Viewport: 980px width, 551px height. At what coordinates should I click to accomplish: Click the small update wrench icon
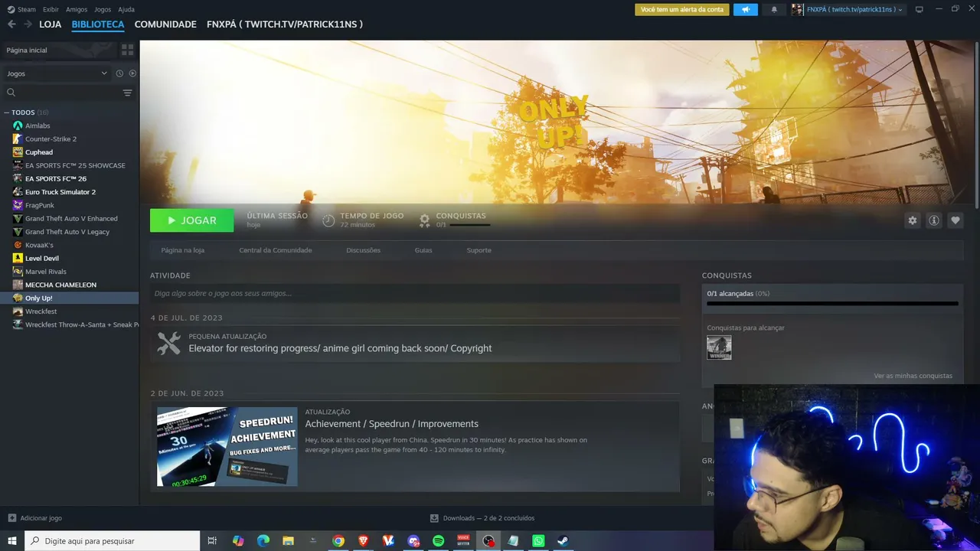click(x=168, y=343)
